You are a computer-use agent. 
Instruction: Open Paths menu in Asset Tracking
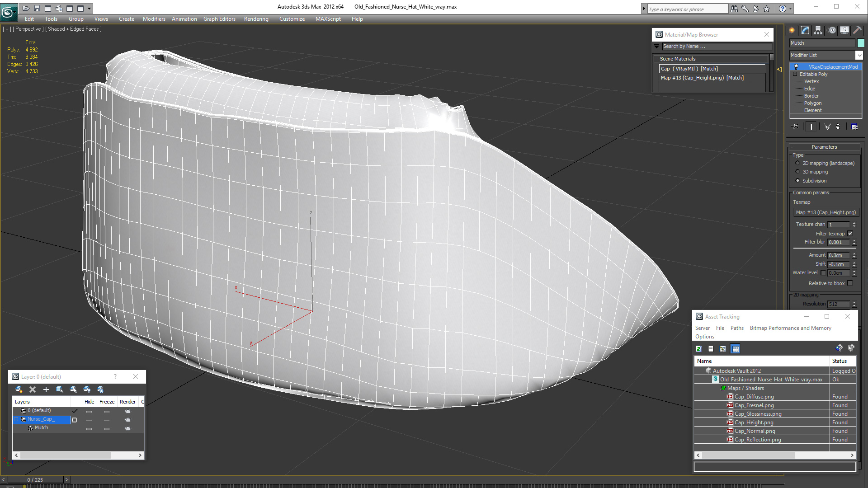pyautogui.click(x=736, y=328)
